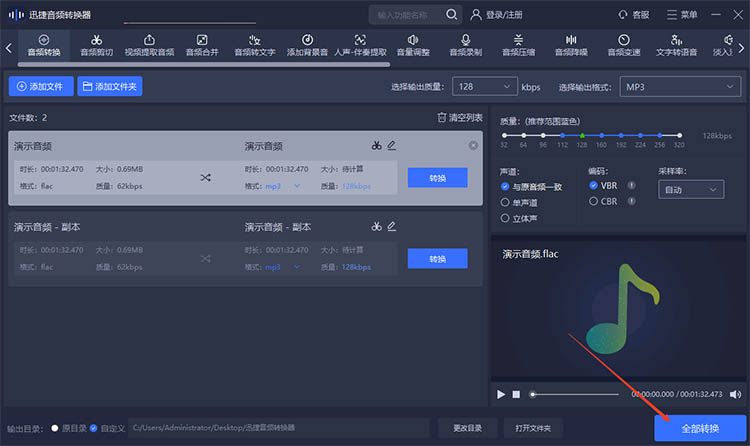Click the 添加文件夹 add folder button
Image resolution: width=750 pixels, height=446 pixels.
click(110, 86)
